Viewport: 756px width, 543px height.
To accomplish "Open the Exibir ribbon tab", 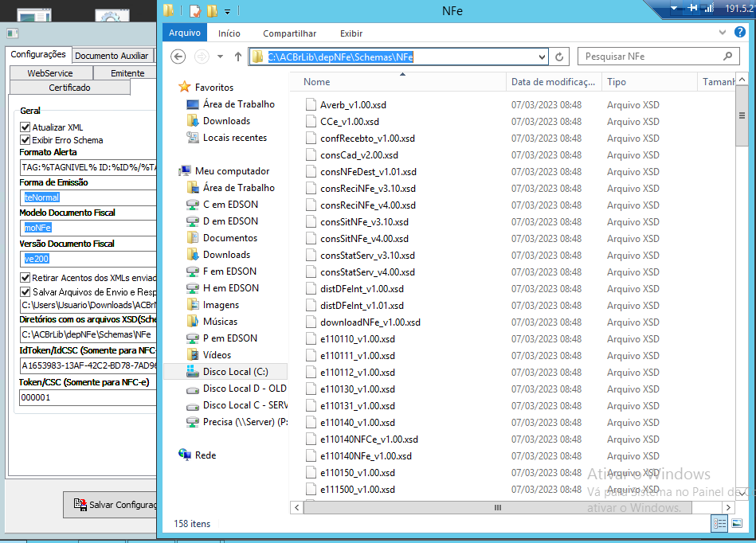I will tap(351, 33).
